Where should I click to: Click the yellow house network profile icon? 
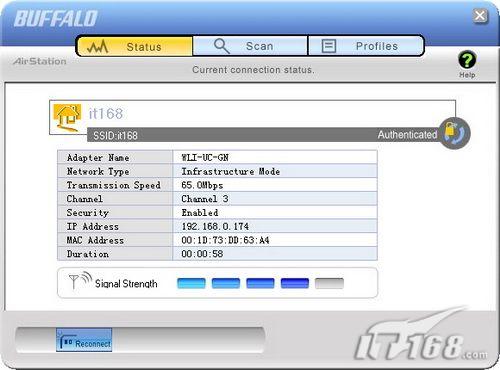point(67,117)
